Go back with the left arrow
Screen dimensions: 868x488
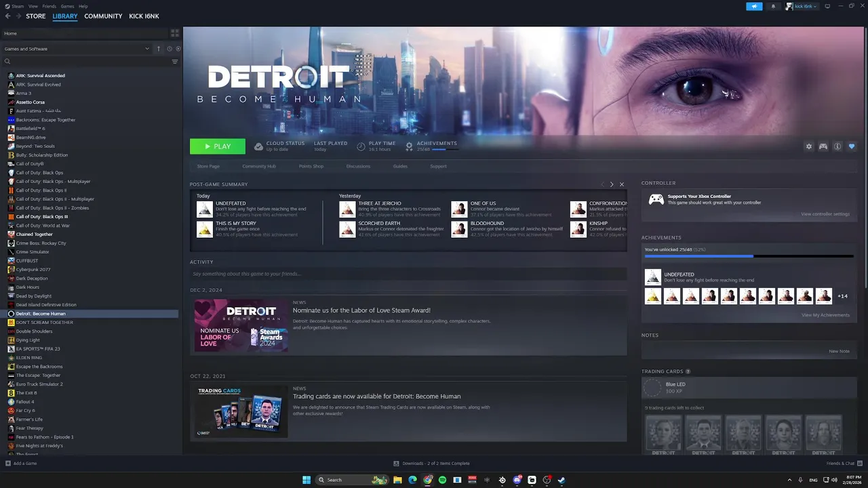pyautogui.click(x=7, y=16)
